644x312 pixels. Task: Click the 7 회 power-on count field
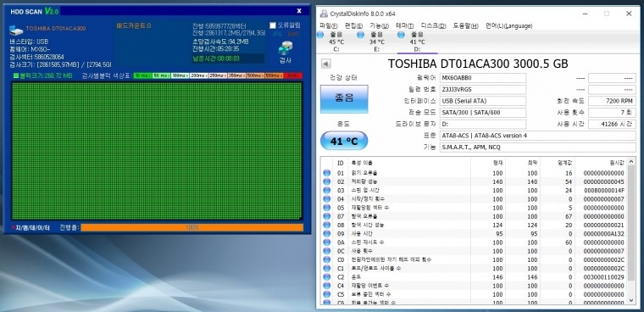coord(612,112)
